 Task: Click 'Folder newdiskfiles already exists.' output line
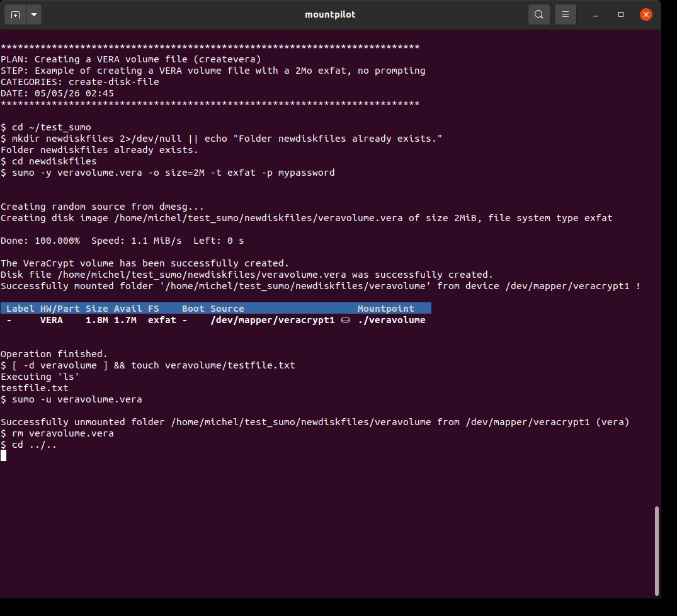100,150
